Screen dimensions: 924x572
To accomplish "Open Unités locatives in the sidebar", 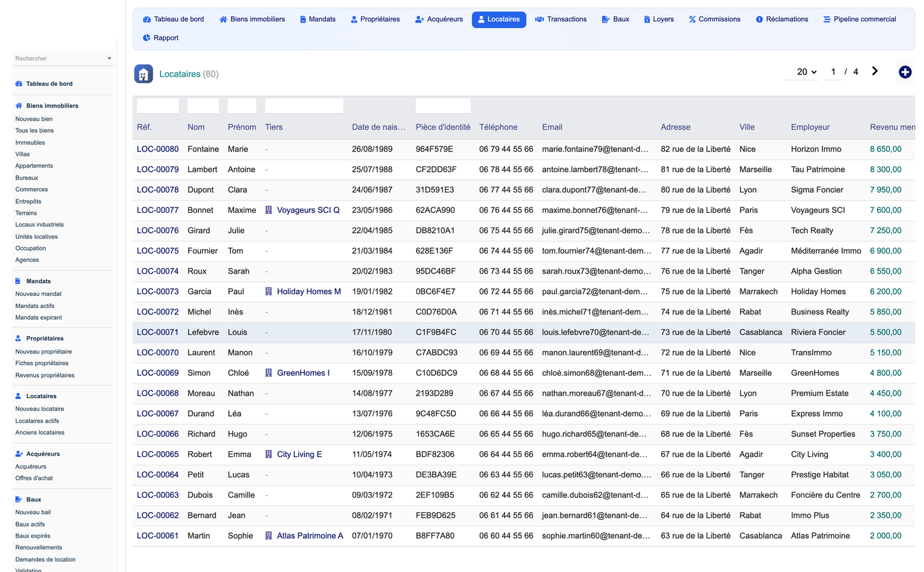I will [x=36, y=236].
